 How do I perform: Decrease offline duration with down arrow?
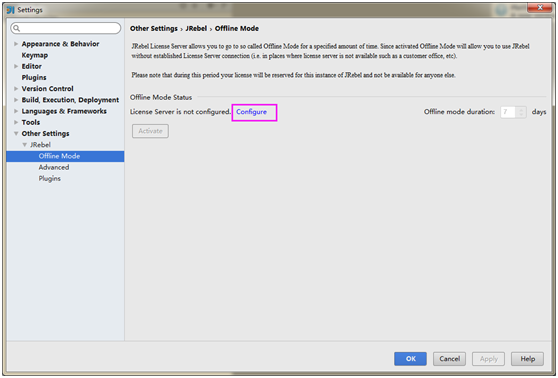(x=521, y=115)
